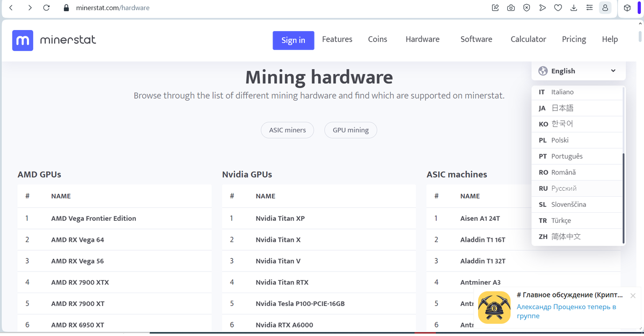Image resolution: width=644 pixels, height=336 pixels.
Task: Switch to the Calculator section
Action: click(x=528, y=39)
